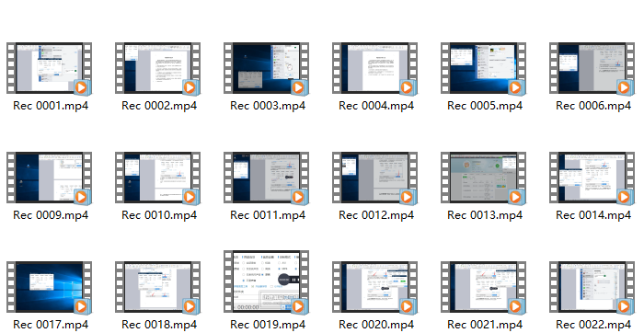Viewport: 644px width, 333px height.
Task: Select the Rec 0011.mp4 video thumbnail
Action: tap(266, 178)
